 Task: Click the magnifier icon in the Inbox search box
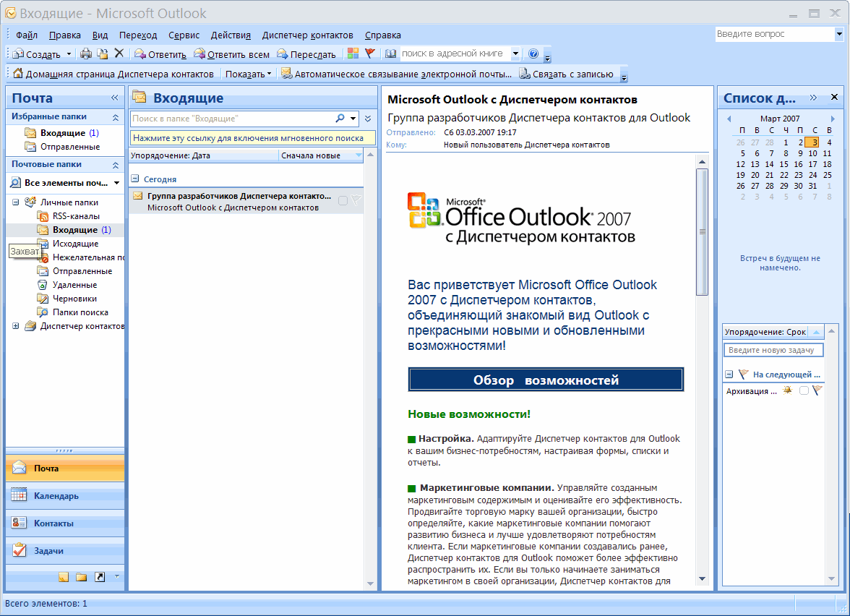[x=340, y=118]
